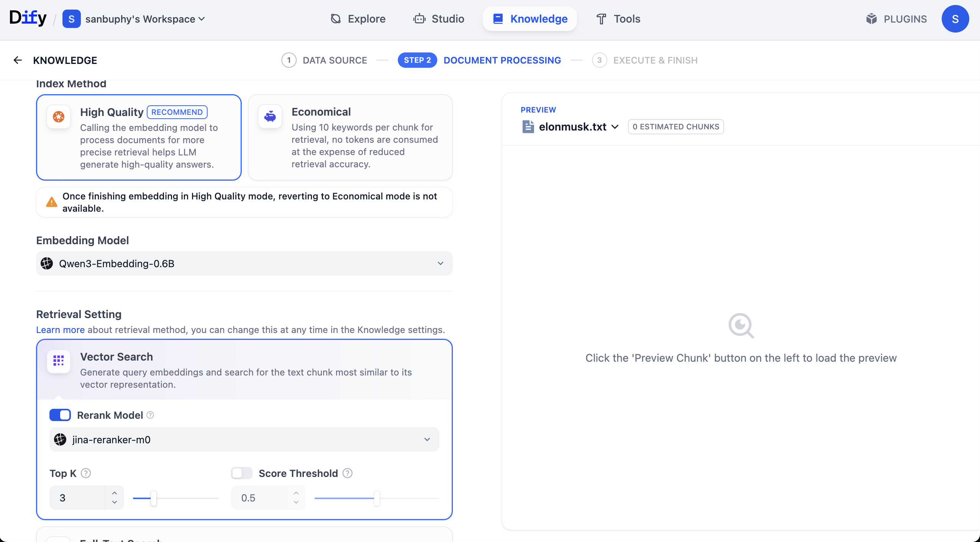This screenshot has width=980, height=542.
Task: Click Score Threshold help icon
Action: click(x=347, y=473)
